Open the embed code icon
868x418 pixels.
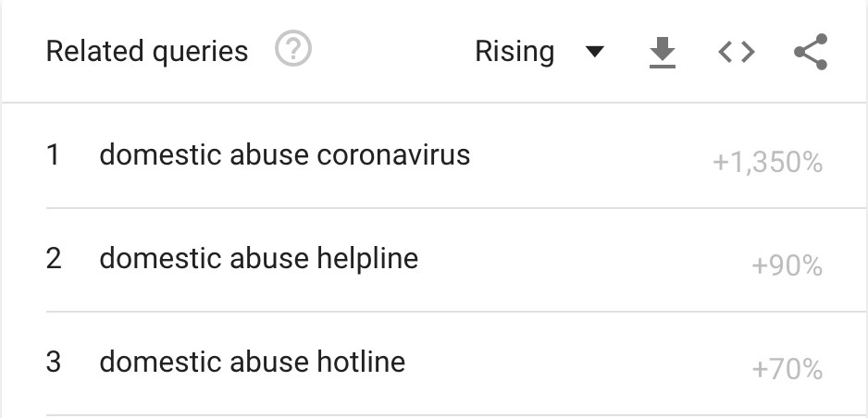tap(737, 52)
